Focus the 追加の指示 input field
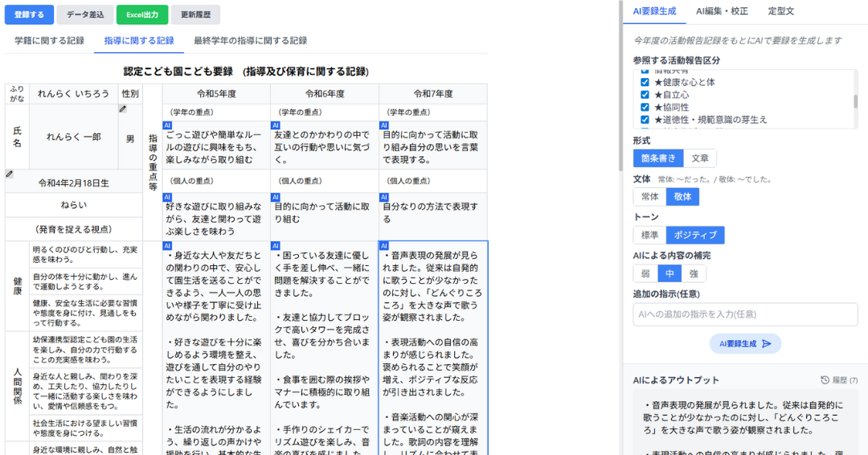The width and height of the screenshot is (868, 455). pyautogui.click(x=745, y=314)
